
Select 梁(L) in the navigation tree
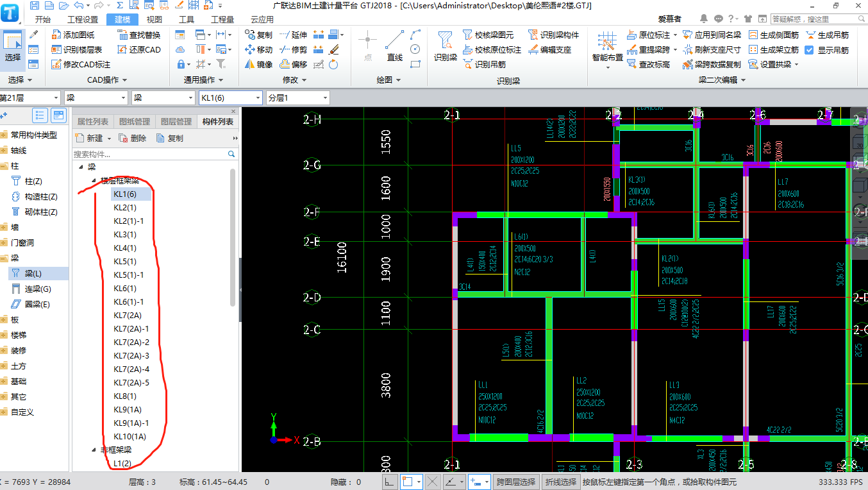point(34,273)
